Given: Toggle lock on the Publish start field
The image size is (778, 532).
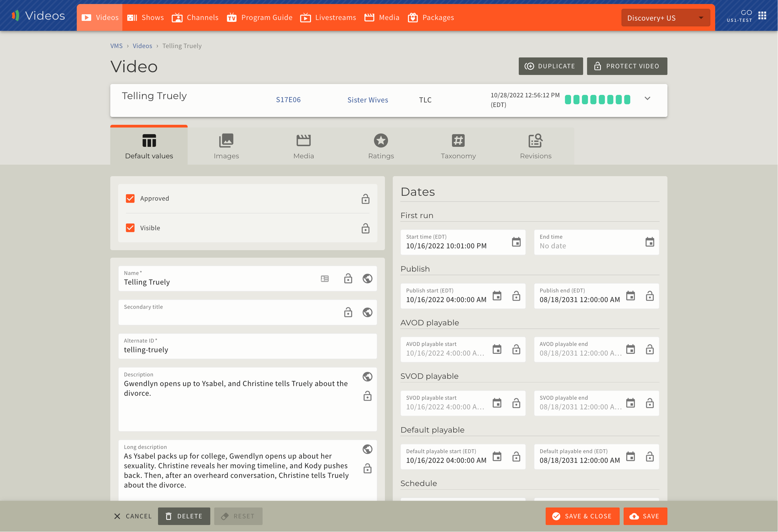Looking at the screenshot, I should [516, 296].
